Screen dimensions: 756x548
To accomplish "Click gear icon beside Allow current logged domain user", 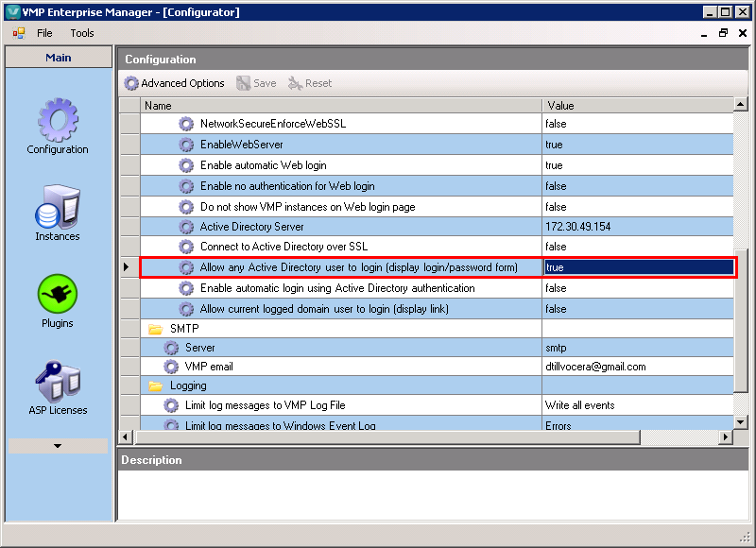I will (x=186, y=309).
